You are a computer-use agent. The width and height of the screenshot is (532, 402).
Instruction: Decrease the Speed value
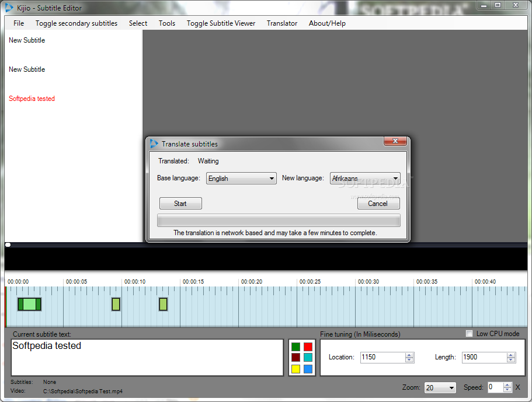tap(507, 390)
